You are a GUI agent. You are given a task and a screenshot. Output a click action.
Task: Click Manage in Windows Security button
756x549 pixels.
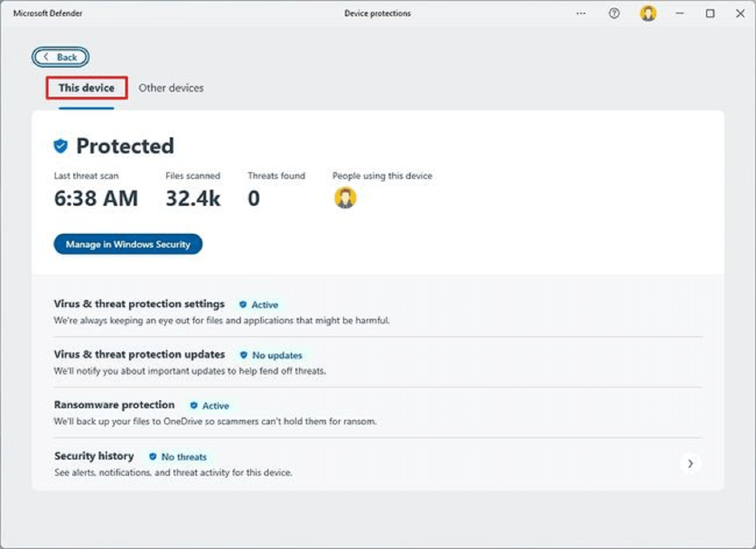[128, 245]
